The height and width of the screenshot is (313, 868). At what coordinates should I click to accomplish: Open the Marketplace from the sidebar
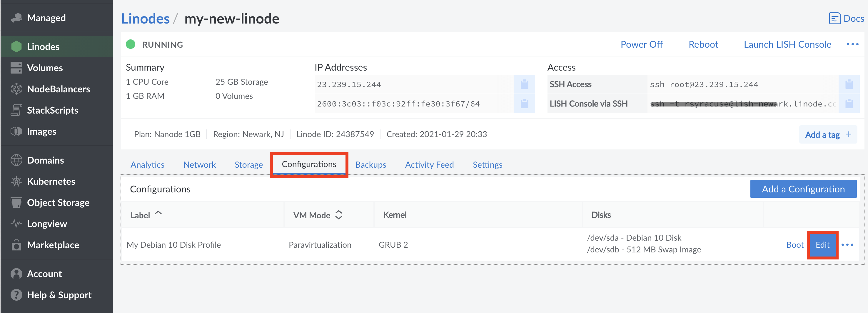coord(53,244)
